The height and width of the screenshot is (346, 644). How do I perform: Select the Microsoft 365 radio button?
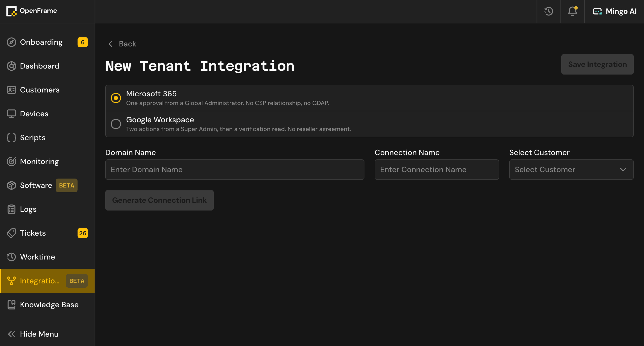(x=116, y=98)
